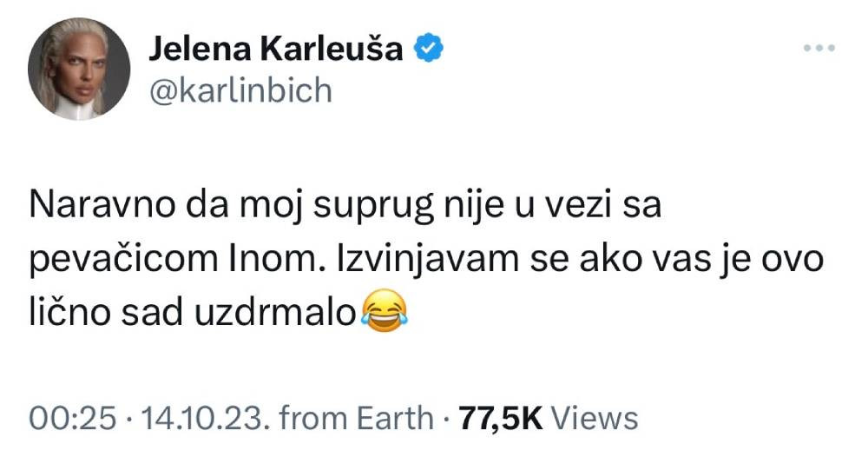Click the 00:25 timestamp
868x464 pixels.
[x=72, y=418]
